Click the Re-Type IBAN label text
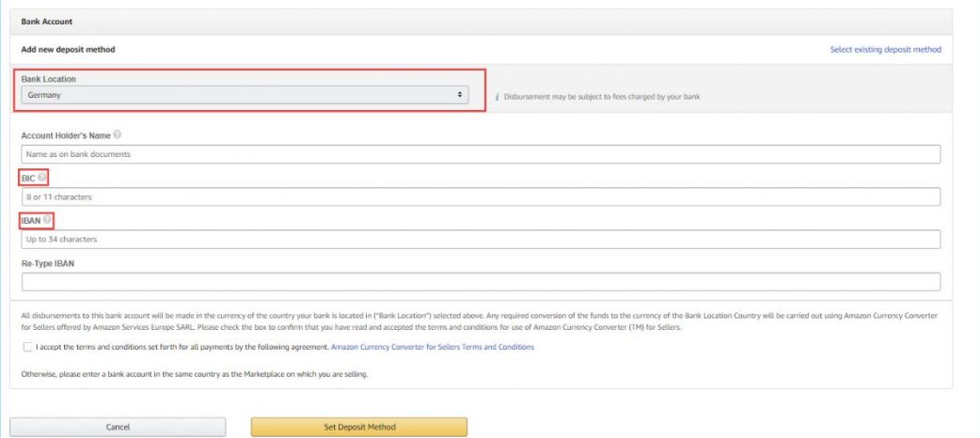The image size is (980, 438). click(x=47, y=263)
